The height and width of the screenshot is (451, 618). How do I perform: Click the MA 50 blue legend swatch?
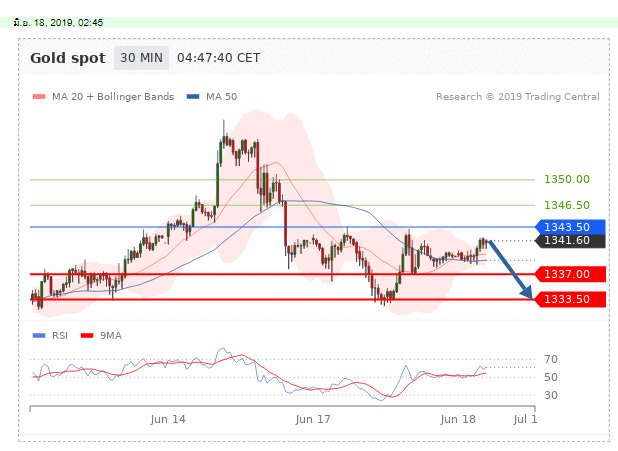[x=193, y=97]
